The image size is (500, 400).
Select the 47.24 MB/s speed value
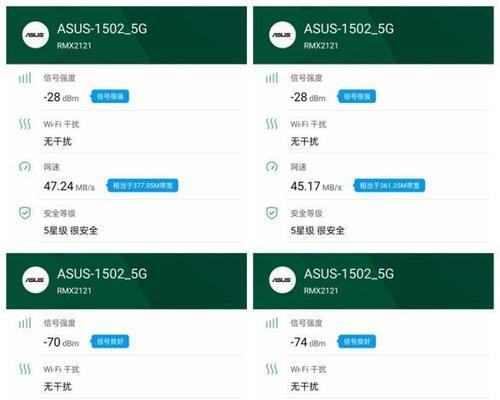tap(69, 186)
